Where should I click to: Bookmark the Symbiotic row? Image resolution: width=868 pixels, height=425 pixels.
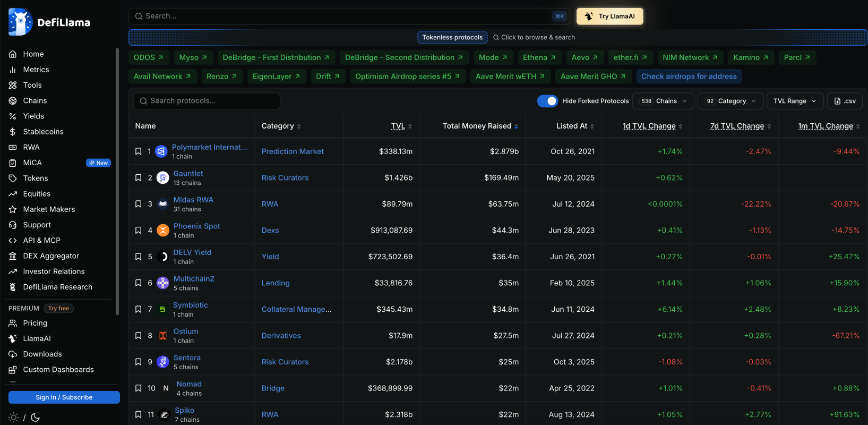tap(138, 309)
